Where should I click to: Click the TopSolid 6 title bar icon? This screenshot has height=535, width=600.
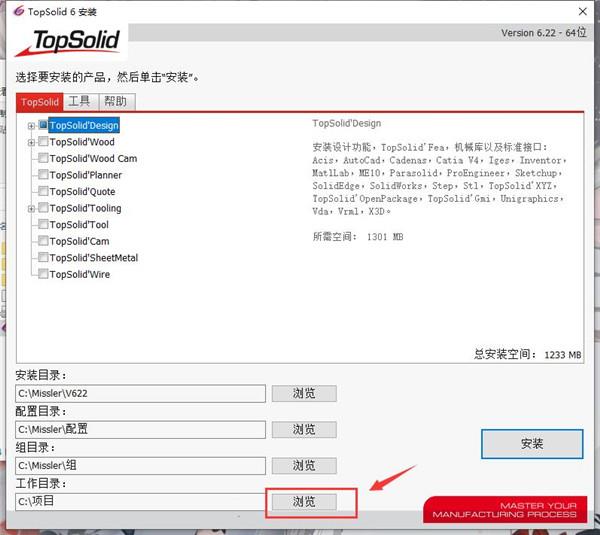click(19, 11)
